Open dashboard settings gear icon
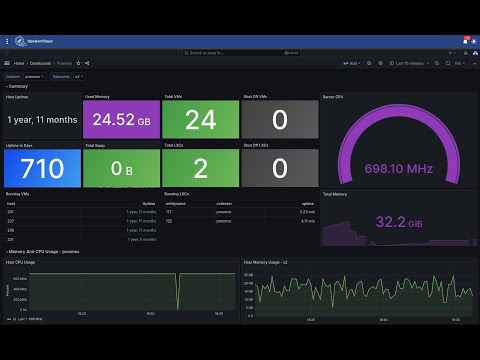The height and width of the screenshot is (360, 480). pos(380,63)
